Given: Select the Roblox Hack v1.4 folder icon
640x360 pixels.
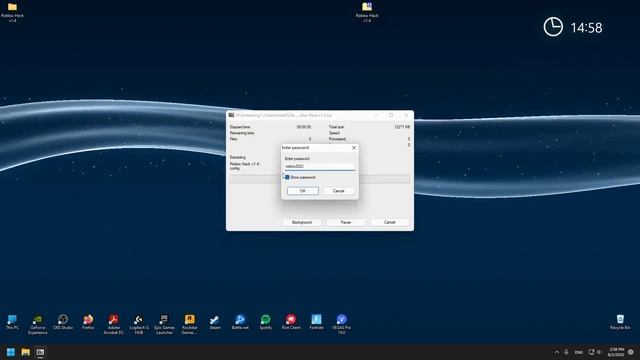Looking at the screenshot, I should (x=12, y=12).
